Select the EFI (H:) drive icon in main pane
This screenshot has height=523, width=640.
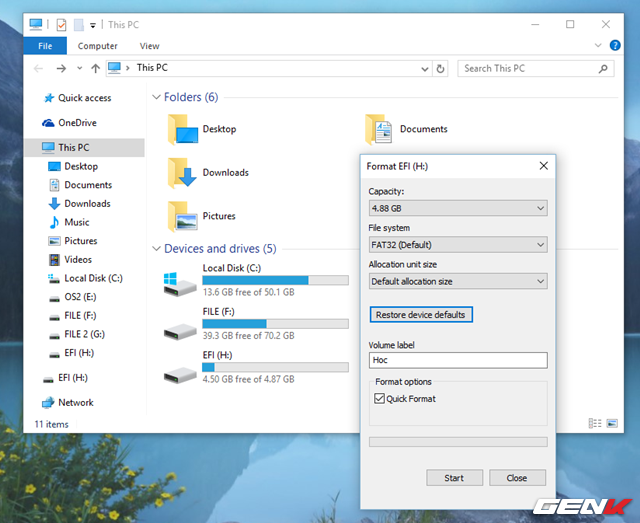180,375
